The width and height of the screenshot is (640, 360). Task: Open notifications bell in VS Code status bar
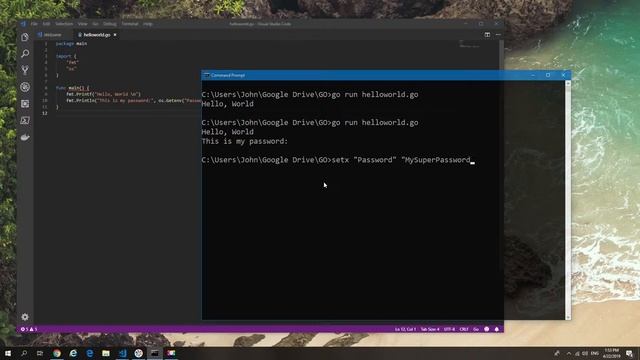point(497,329)
